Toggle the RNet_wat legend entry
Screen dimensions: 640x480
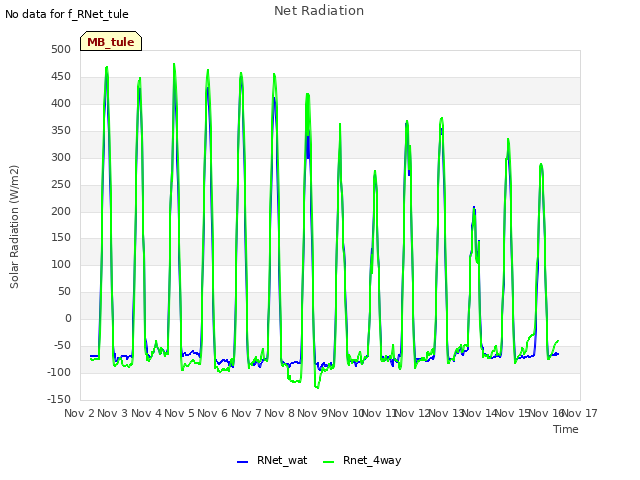272,460
